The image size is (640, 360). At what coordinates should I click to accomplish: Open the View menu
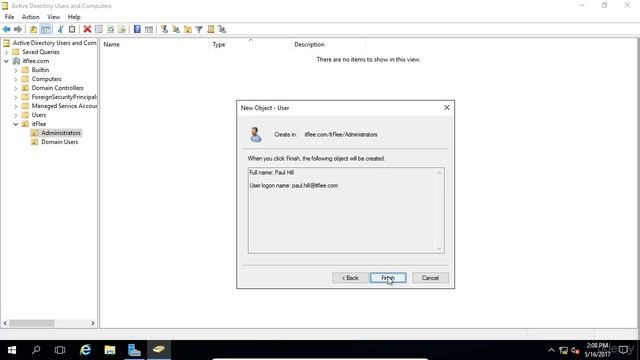(x=53, y=17)
